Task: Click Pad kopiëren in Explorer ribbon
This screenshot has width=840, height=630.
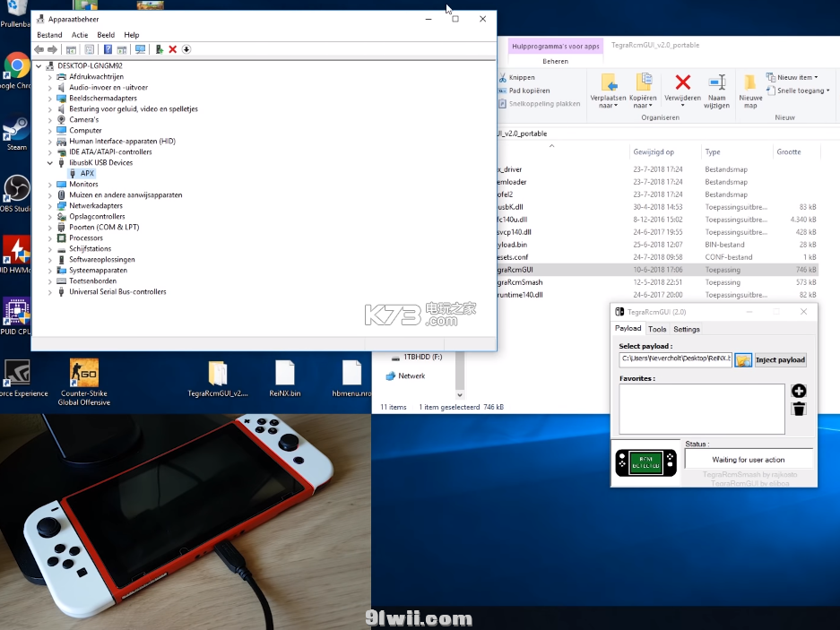Action: (524, 91)
